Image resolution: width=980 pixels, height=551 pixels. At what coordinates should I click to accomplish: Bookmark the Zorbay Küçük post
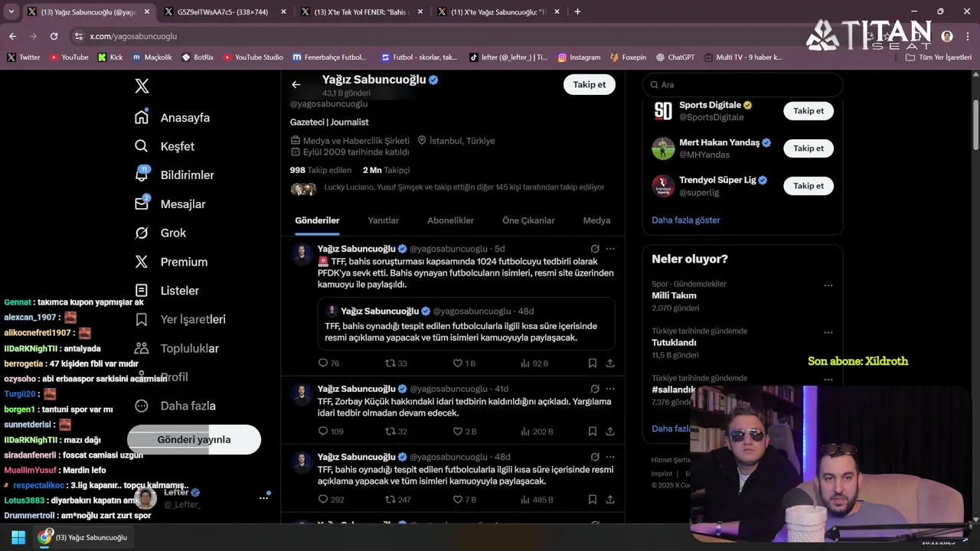593,432
